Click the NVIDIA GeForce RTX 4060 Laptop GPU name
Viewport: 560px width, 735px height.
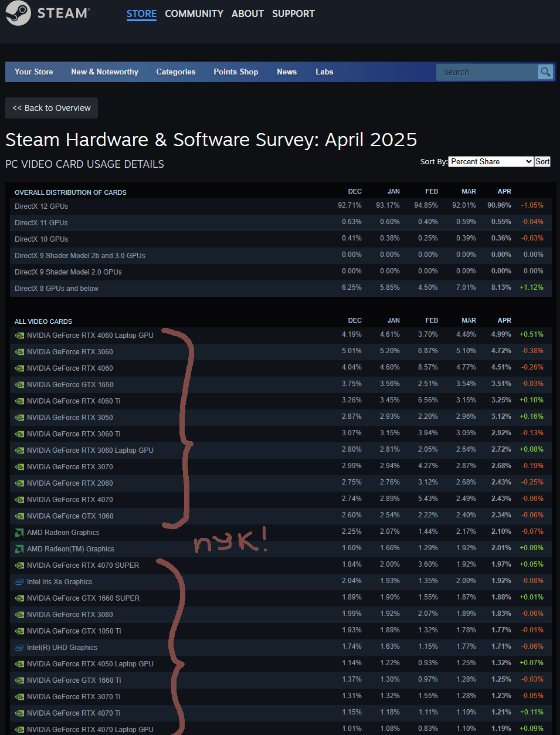click(x=90, y=336)
